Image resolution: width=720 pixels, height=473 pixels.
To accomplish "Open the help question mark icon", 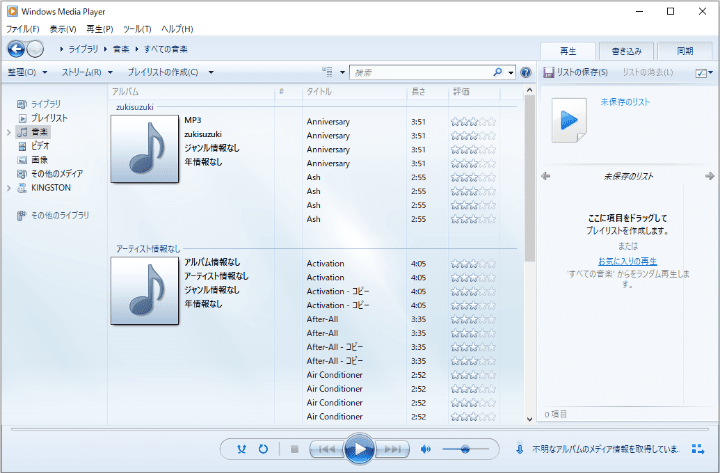I will tap(525, 72).
